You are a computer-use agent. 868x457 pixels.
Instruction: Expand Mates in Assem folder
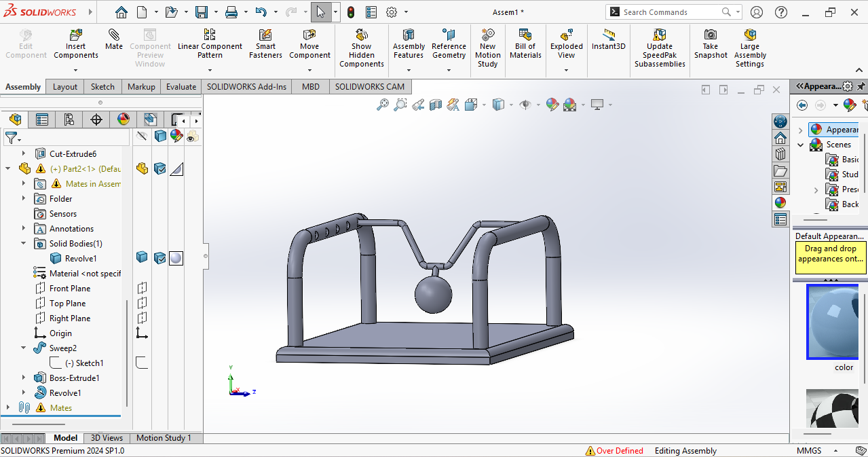pos(24,183)
